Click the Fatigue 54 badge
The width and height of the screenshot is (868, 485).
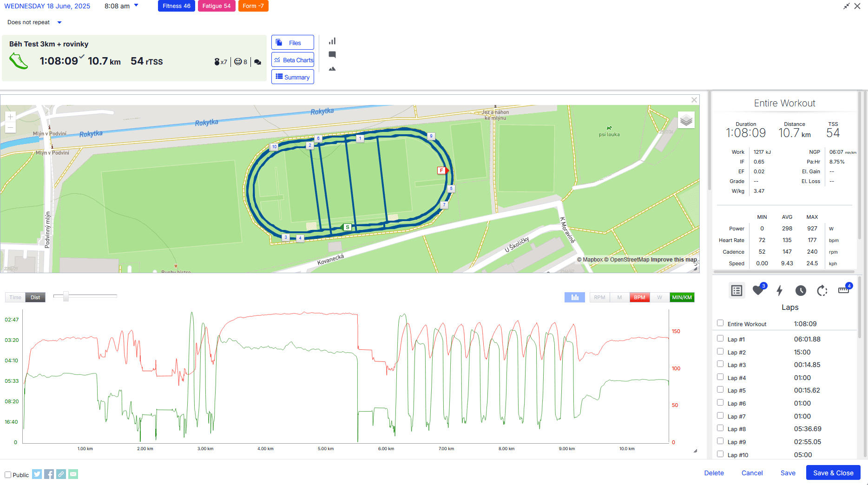217,6
